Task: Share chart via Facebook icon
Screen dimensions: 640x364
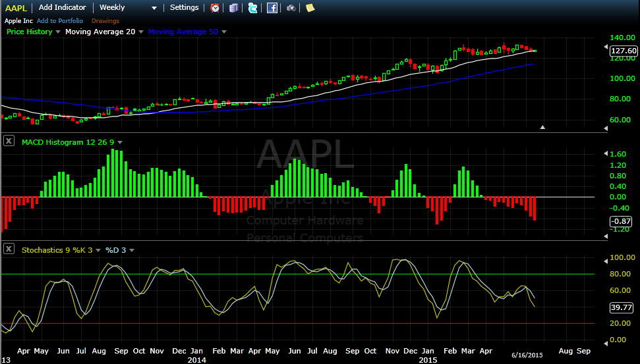Action: tap(272, 8)
